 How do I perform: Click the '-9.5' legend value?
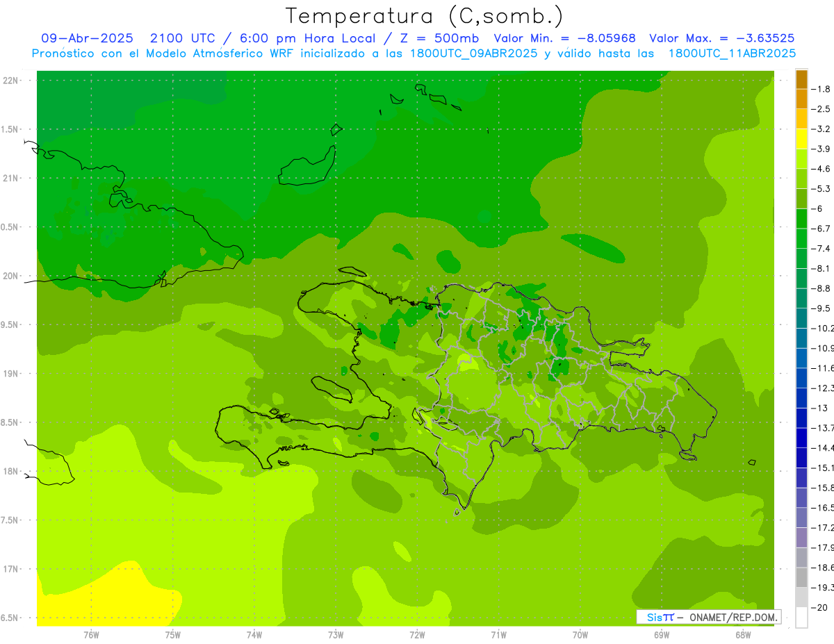[821, 308]
